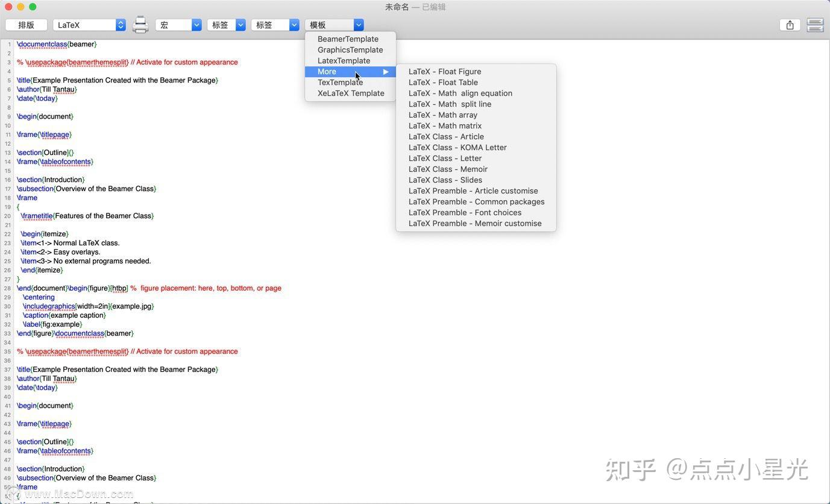Click the \centering line in the editor

pos(39,297)
